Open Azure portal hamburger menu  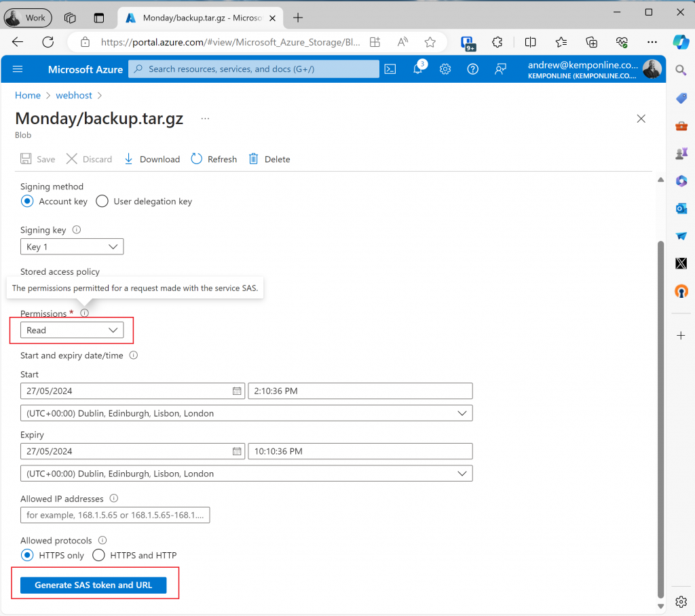[x=18, y=69]
